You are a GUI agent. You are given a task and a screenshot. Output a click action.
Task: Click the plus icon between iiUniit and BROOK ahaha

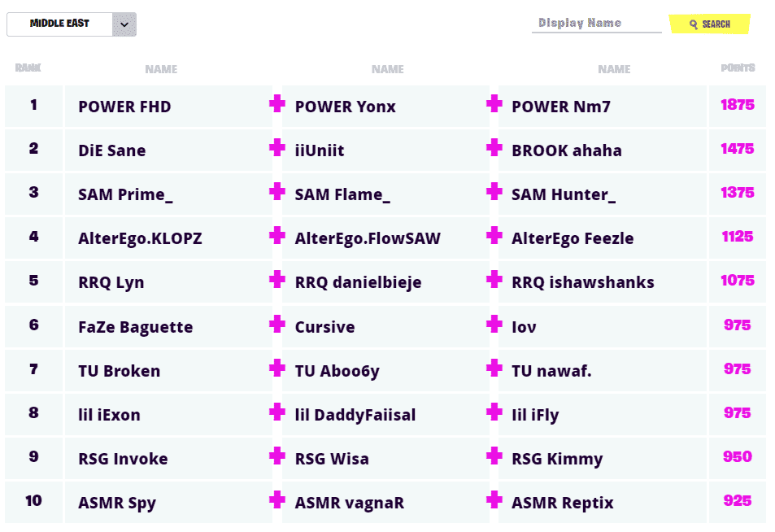click(494, 148)
